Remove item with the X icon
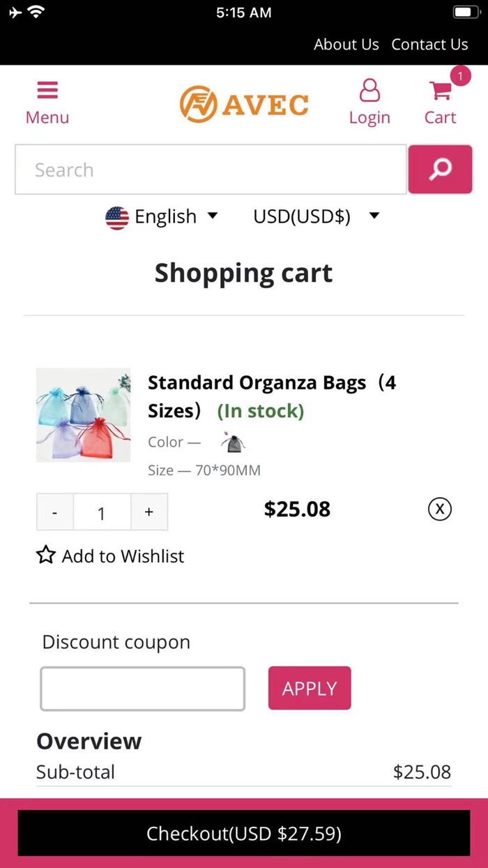 pos(439,509)
